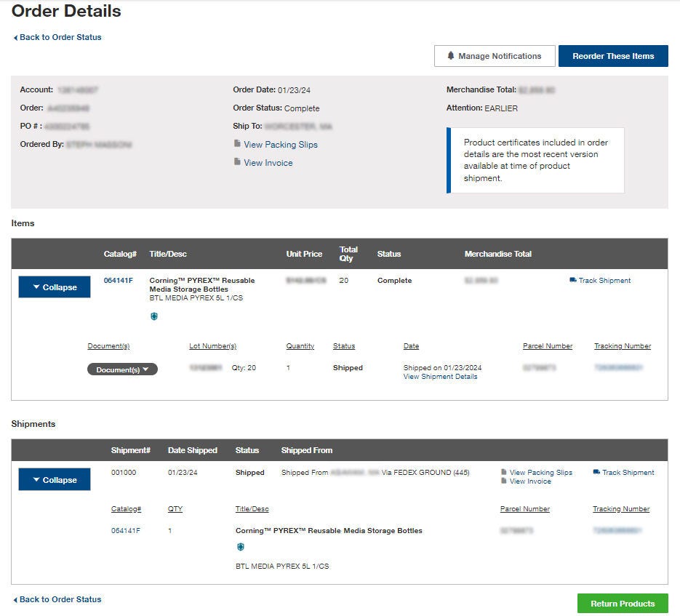
Task: Click the Return Products button
Action: tap(622, 603)
